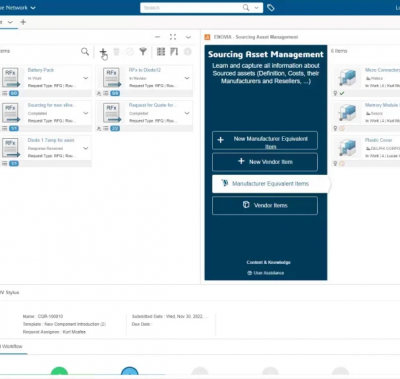Click the blue count badge under Request for Quote card

(x=115, y=129)
